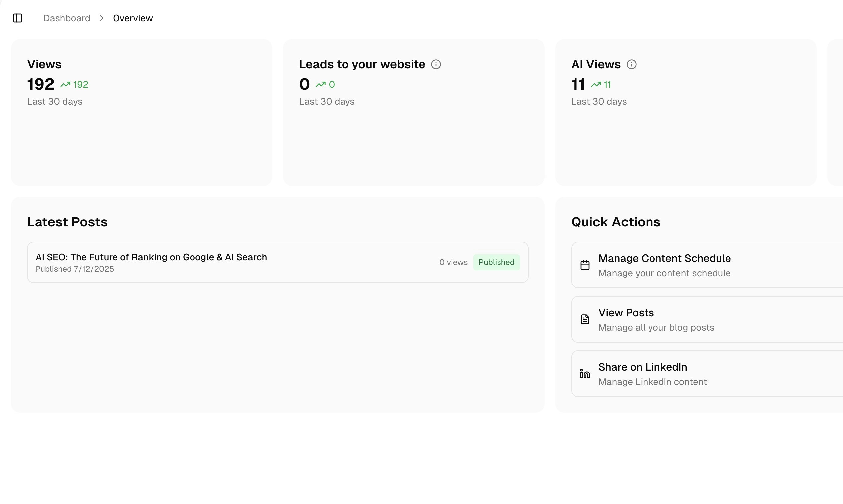The image size is (843, 504).
Task: Click breadcrumb chevron separator
Action: 101,18
